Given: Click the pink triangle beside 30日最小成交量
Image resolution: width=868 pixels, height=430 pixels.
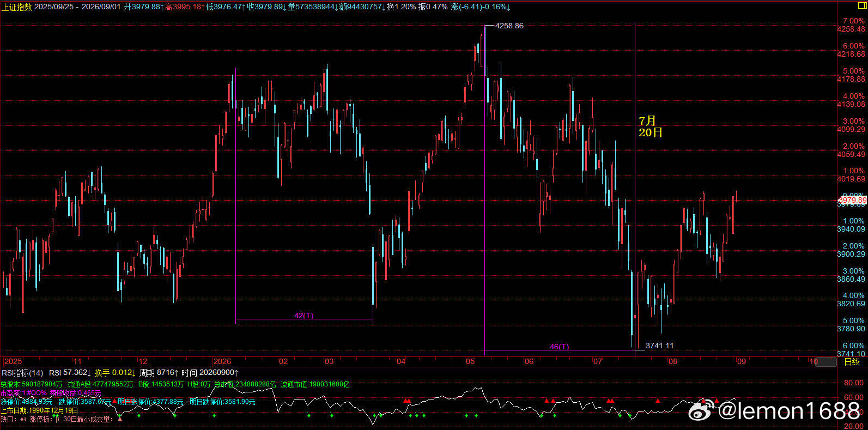Looking at the screenshot, I should coord(120,419).
